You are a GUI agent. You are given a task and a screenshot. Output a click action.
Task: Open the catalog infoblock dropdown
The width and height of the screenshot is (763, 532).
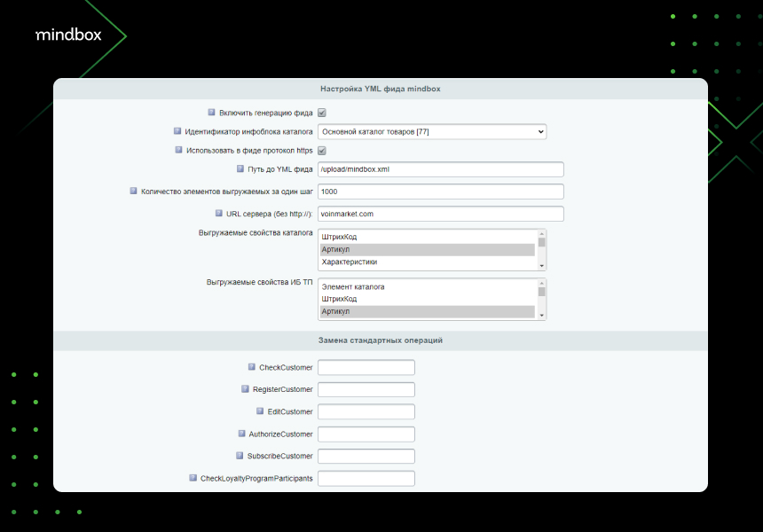coord(431,132)
